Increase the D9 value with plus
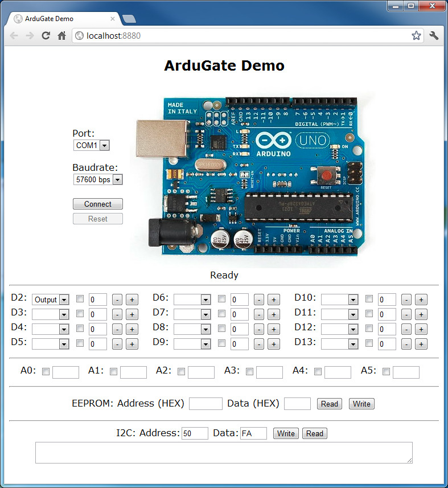Screen dimensions: 448x488 pyautogui.click(x=274, y=344)
